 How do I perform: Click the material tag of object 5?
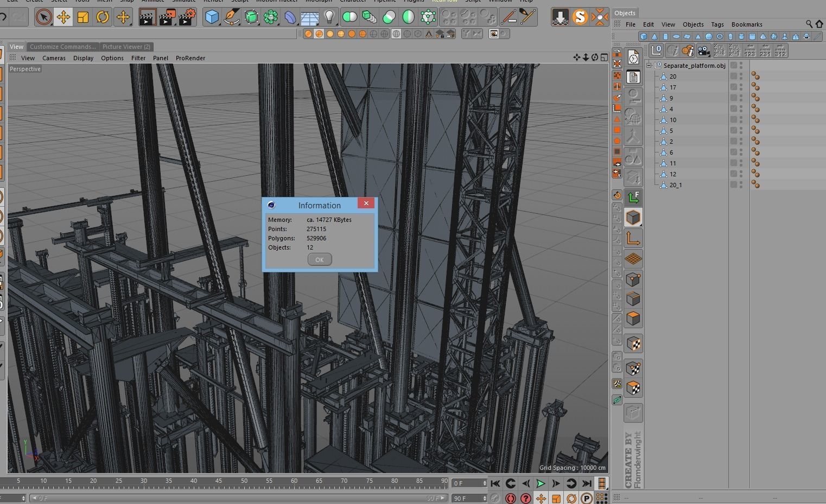coord(755,131)
